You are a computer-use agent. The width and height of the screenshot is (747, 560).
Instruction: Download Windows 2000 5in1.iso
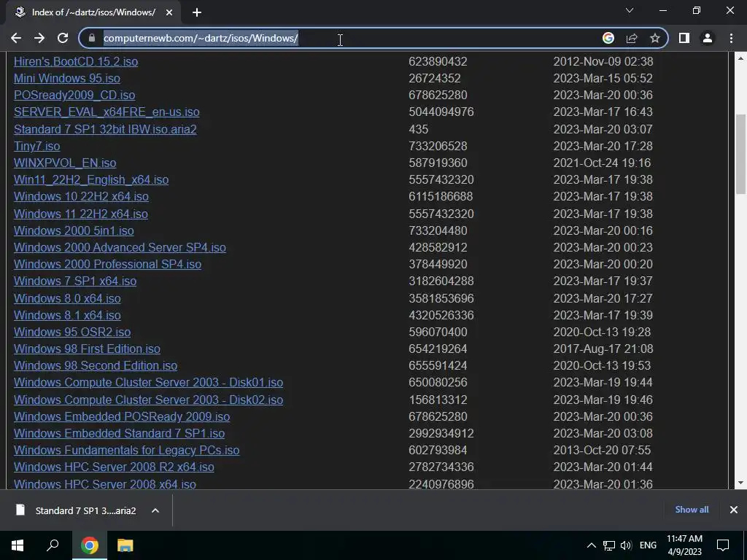tap(74, 230)
